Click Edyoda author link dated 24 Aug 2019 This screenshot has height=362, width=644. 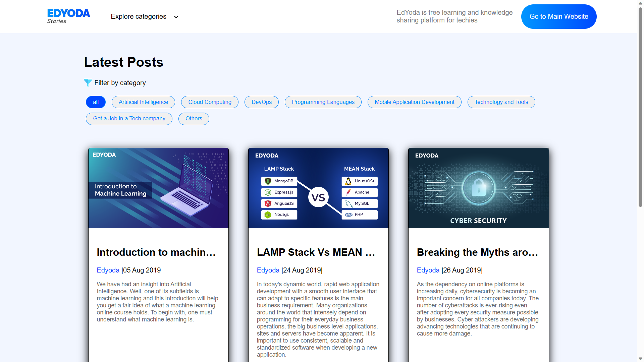point(268,270)
